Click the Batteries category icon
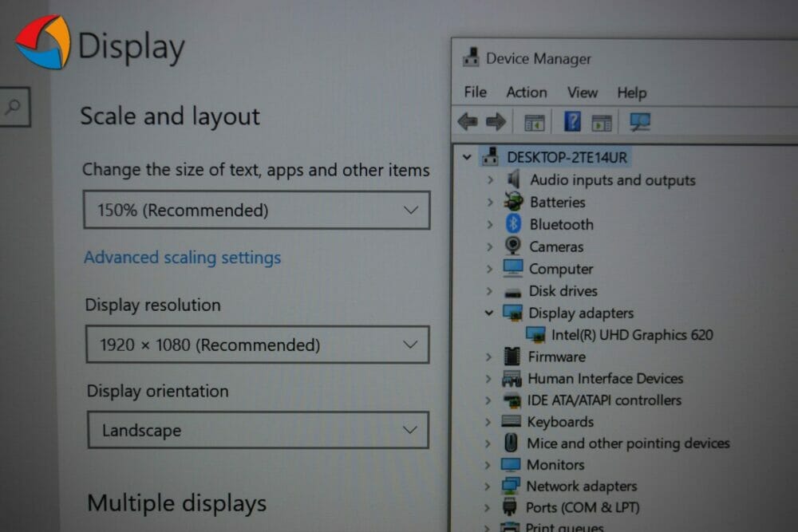This screenshot has width=798, height=532. click(513, 202)
